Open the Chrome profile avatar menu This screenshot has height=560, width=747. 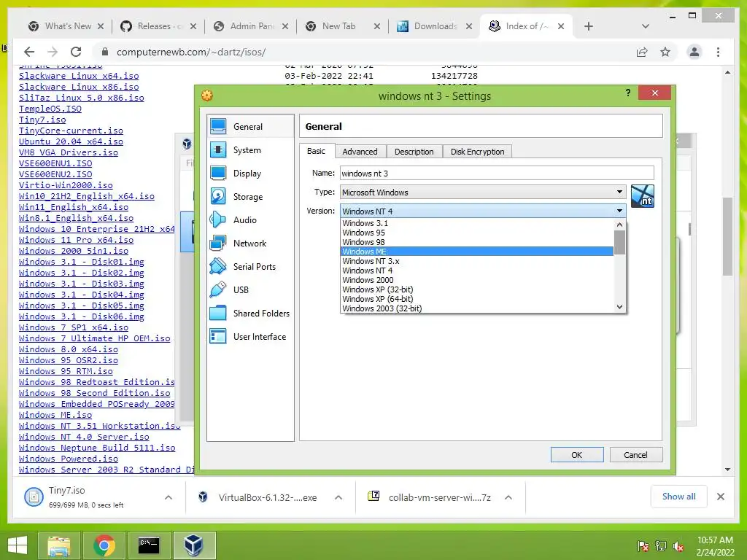pos(694,52)
